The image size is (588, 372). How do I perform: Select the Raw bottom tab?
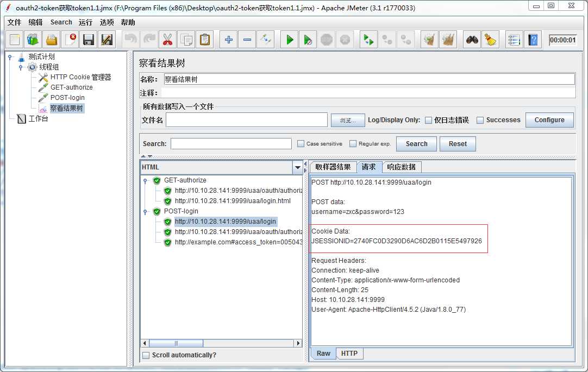323,354
